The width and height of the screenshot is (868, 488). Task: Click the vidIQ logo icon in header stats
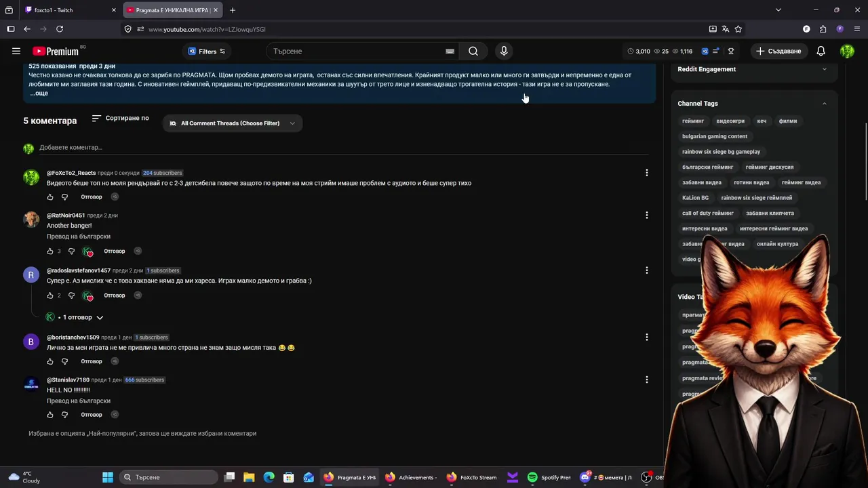pos(705,51)
